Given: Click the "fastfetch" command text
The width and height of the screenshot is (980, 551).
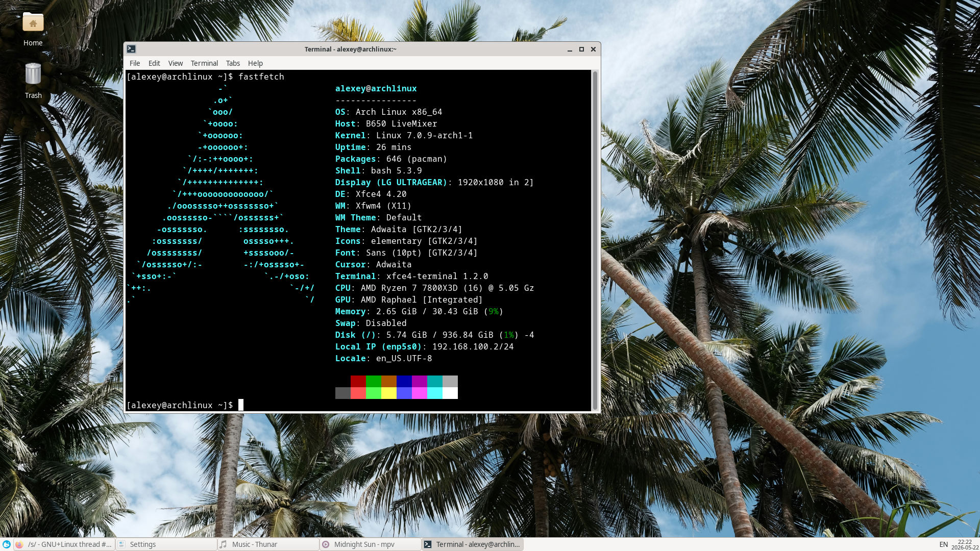Looking at the screenshot, I should (x=261, y=77).
